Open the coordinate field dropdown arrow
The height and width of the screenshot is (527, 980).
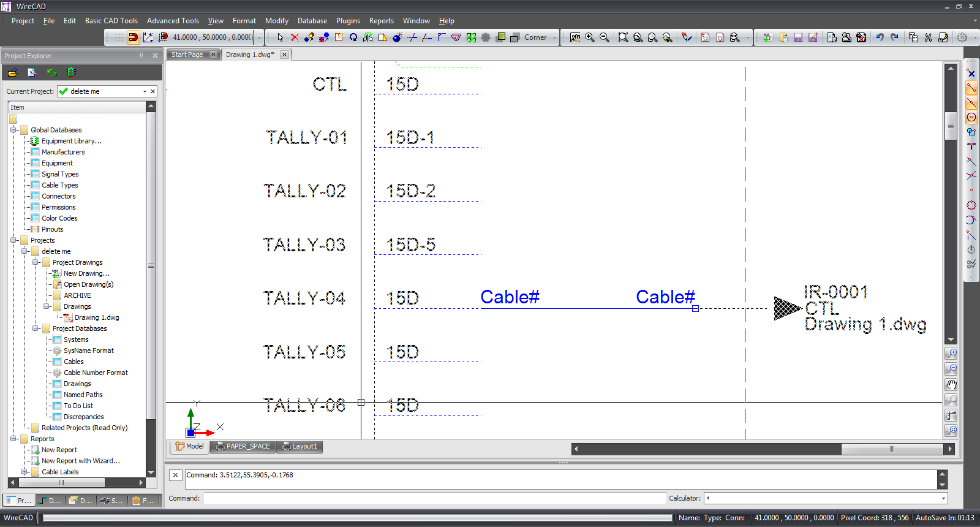pos(259,37)
